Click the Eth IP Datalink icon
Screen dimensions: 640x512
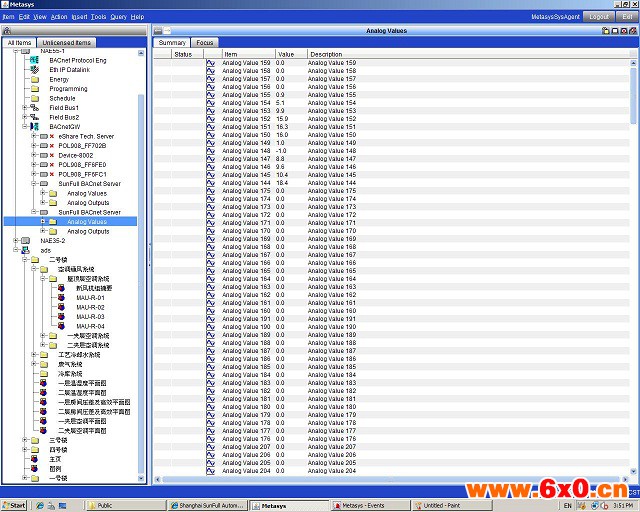tap(35, 70)
